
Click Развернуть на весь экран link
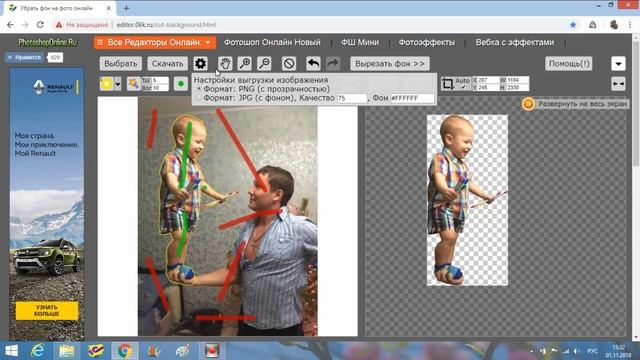tap(582, 104)
